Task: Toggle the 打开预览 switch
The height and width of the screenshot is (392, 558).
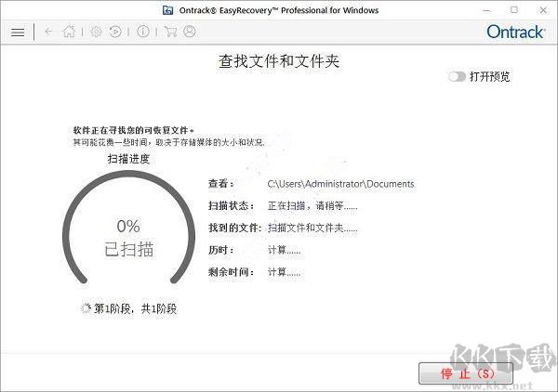Action: click(457, 77)
